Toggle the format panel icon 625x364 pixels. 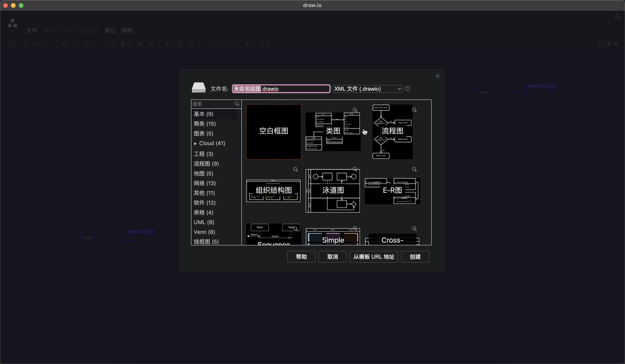[608, 43]
